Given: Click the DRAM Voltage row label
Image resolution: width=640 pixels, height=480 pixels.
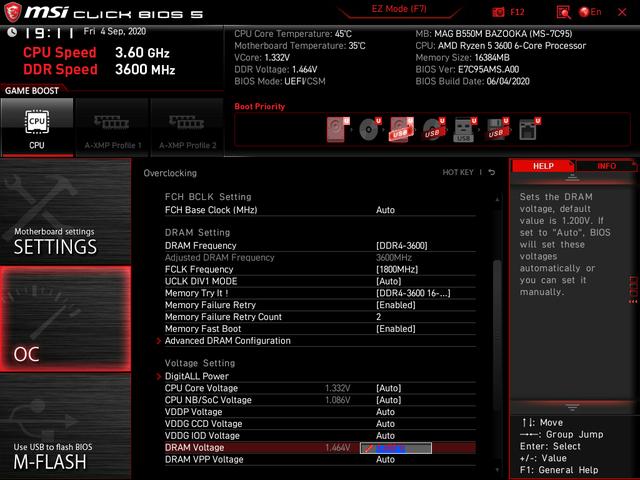Looking at the screenshot, I should coord(194,448).
